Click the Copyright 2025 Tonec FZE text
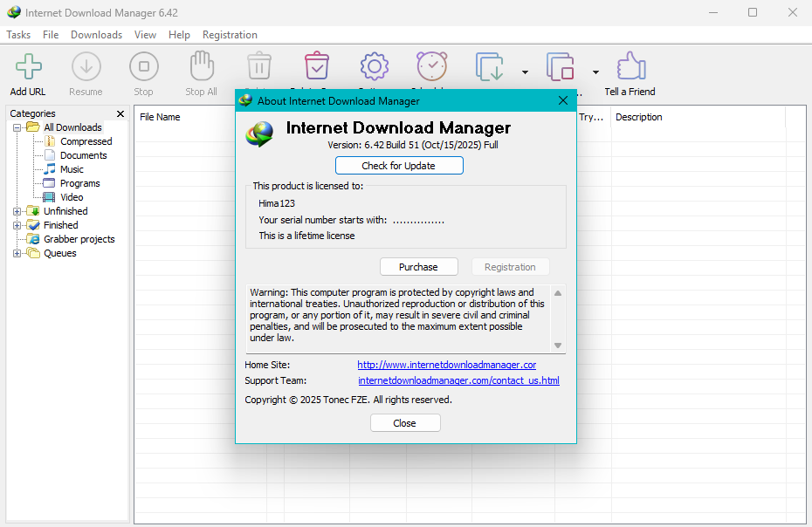 point(348,400)
